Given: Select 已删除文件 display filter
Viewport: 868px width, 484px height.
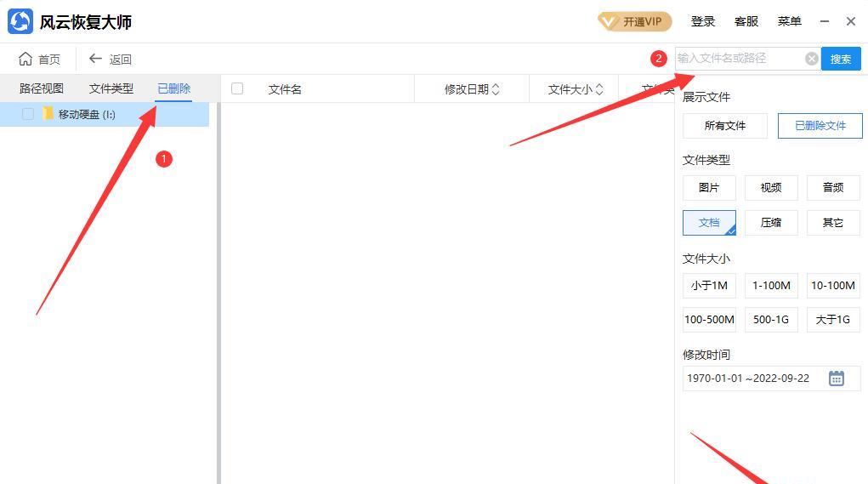Looking at the screenshot, I should click(820, 126).
